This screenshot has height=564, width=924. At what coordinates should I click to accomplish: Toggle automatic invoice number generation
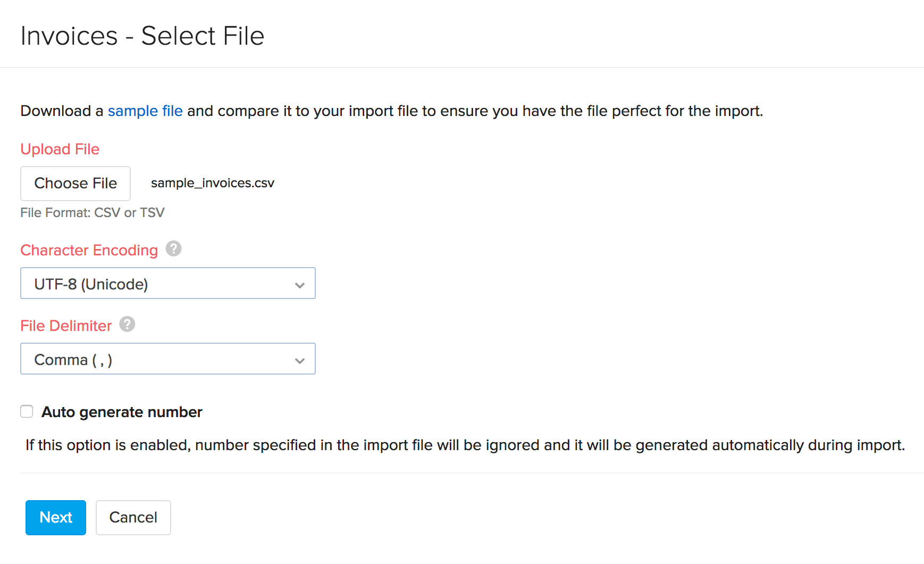27,411
